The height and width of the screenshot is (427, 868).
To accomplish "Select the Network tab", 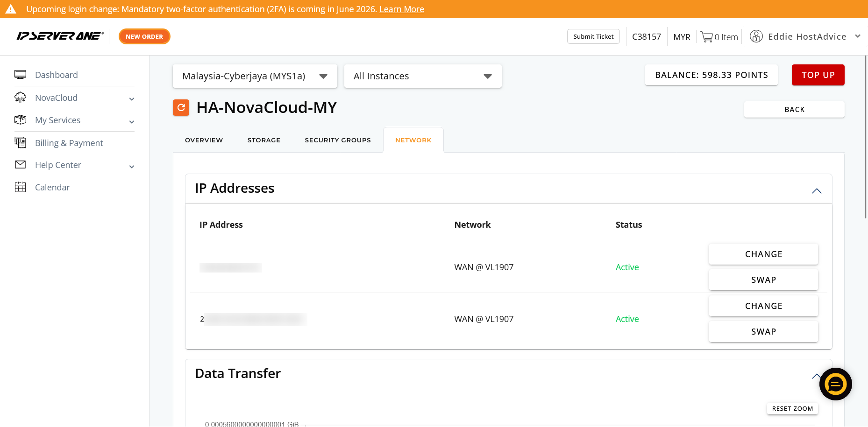I will tap(413, 140).
